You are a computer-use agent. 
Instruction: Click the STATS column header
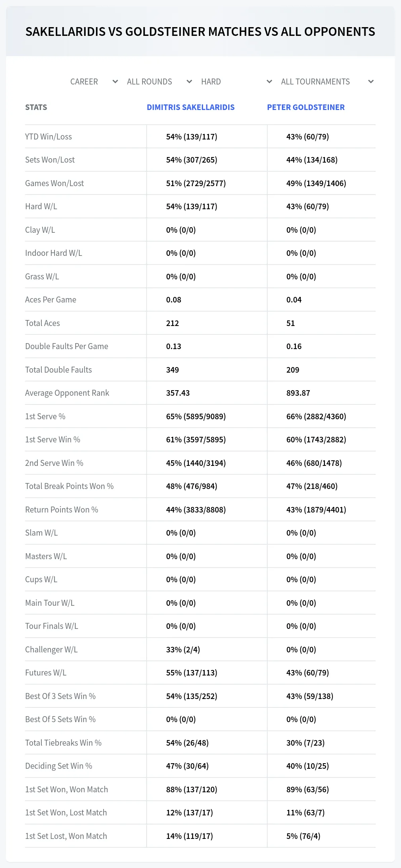point(36,107)
